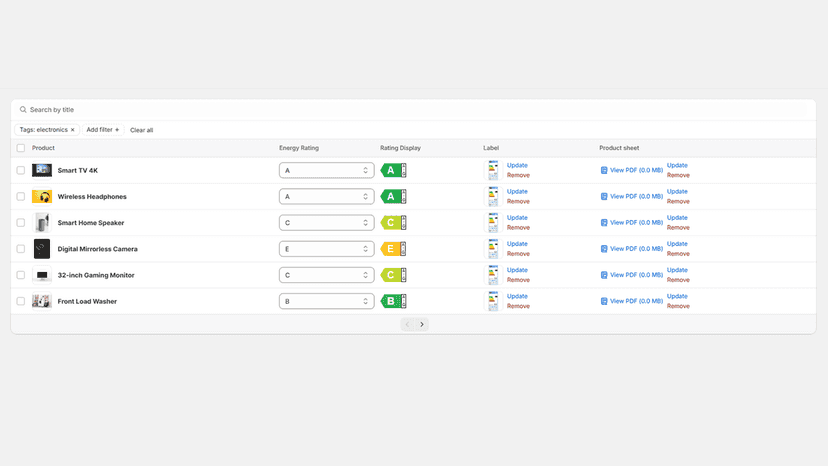
Task: Open energy rating dropdown for Digital Mirrorless Camera
Action: click(x=326, y=249)
